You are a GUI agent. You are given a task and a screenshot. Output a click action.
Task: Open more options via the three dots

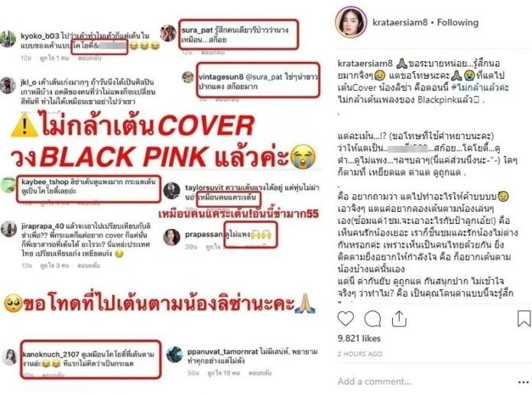click(524, 382)
